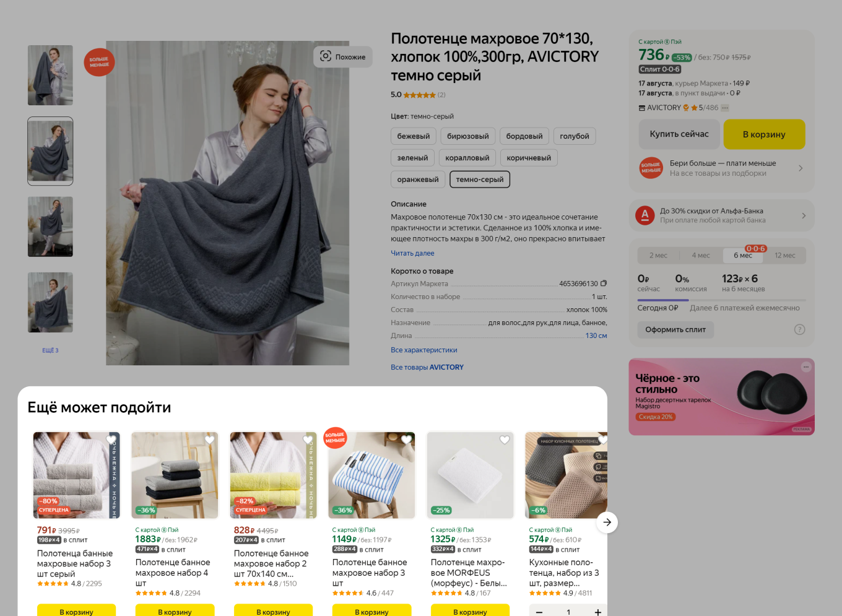Switch split plan to 12 мес

[784, 256]
